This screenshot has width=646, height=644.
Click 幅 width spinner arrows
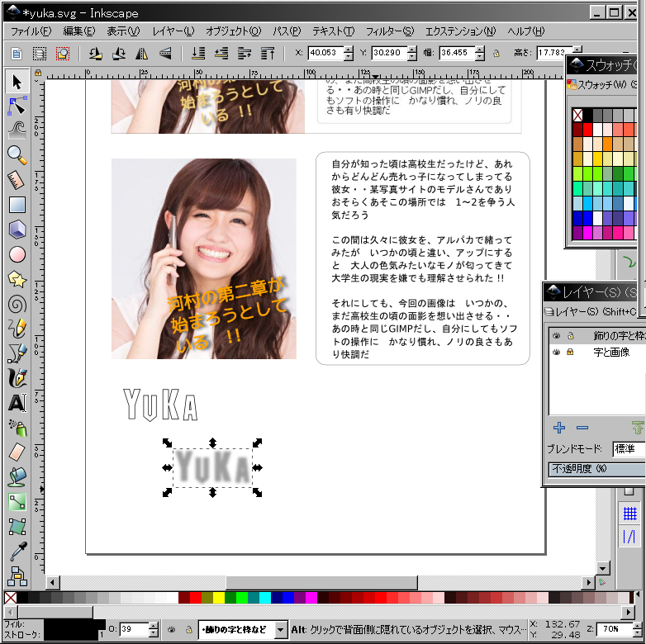click(x=480, y=53)
